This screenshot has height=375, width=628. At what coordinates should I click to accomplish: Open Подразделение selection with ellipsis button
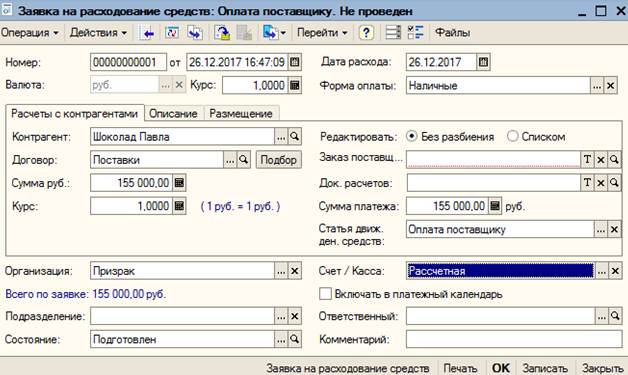pos(281,317)
